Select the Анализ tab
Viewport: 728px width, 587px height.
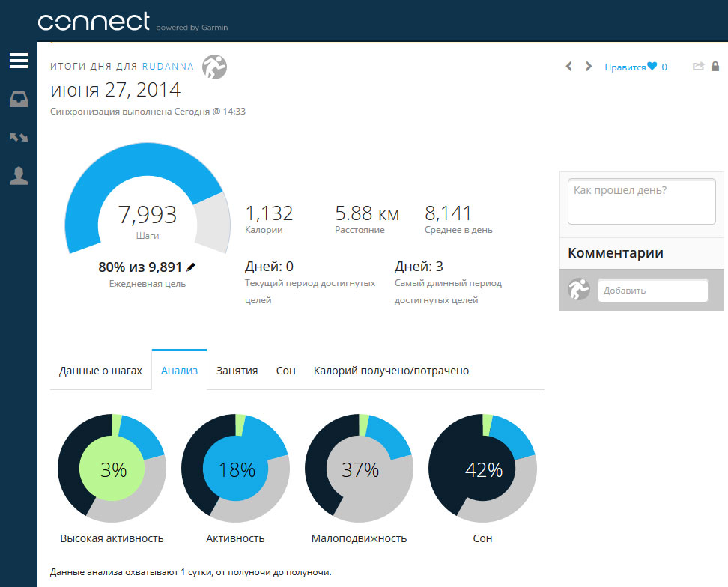179,371
